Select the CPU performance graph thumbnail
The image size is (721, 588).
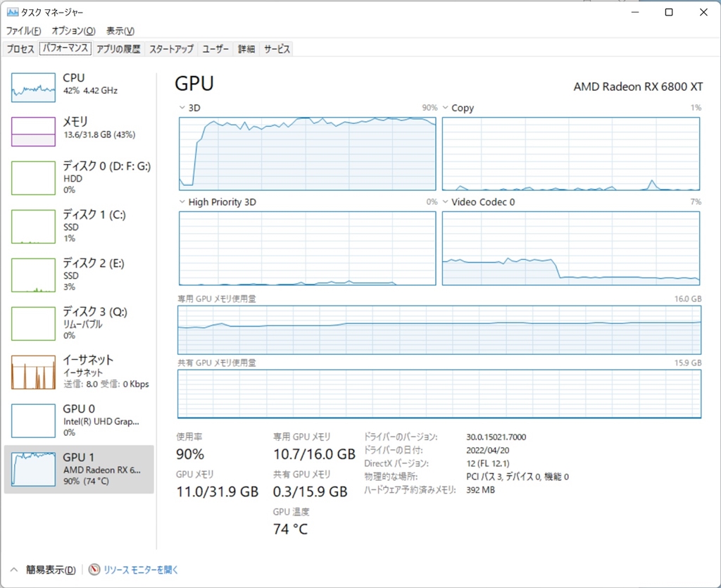pyautogui.click(x=33, y=87)
